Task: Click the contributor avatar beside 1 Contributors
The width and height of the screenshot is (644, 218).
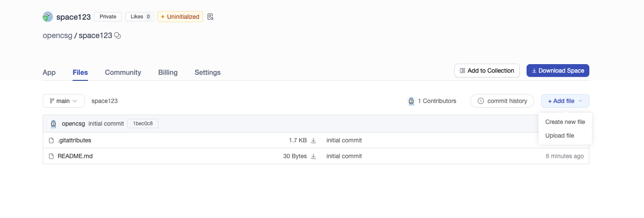Action: (411, 101)
